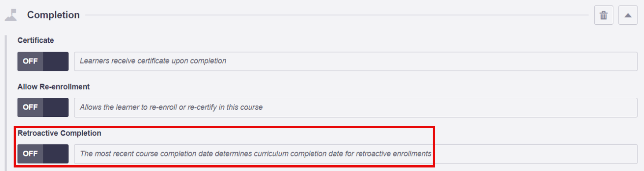Click the retroactive enrollments description field
This screenshot has height=171, width=644.
[356, 154]
